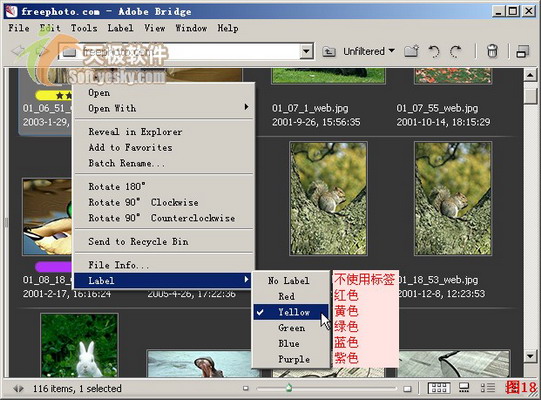Adjust the thumbnail size slider handle

click(289, 388)
